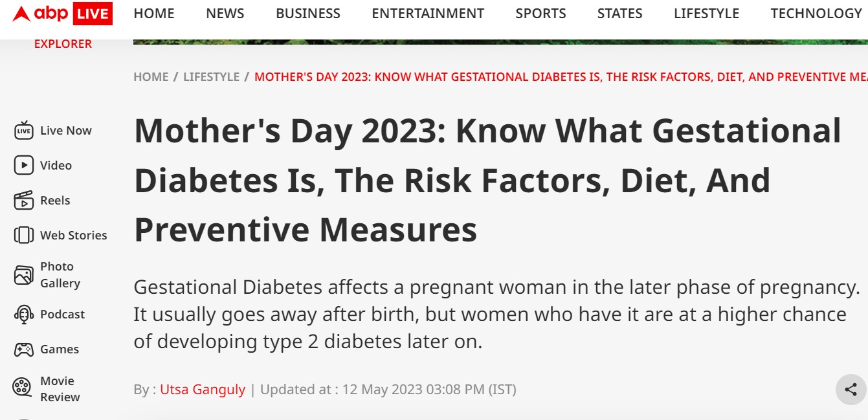Open the Web Stories icon
The image size is (868, 420).
pos(24,235)
